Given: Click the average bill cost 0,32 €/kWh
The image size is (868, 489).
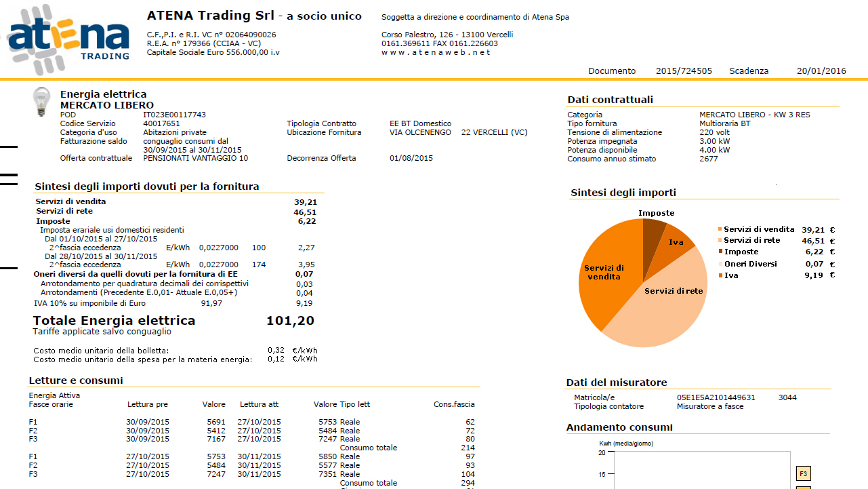Looking at the screenshot, I should [293, 351].
